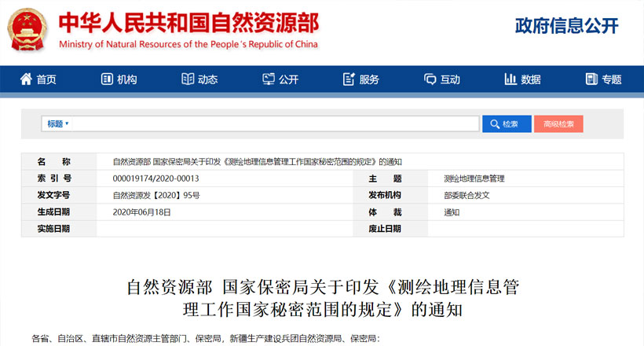Select the document name text in 名称 row
Viewport: 644px width, 346px height.
click(x=257, y=162)
